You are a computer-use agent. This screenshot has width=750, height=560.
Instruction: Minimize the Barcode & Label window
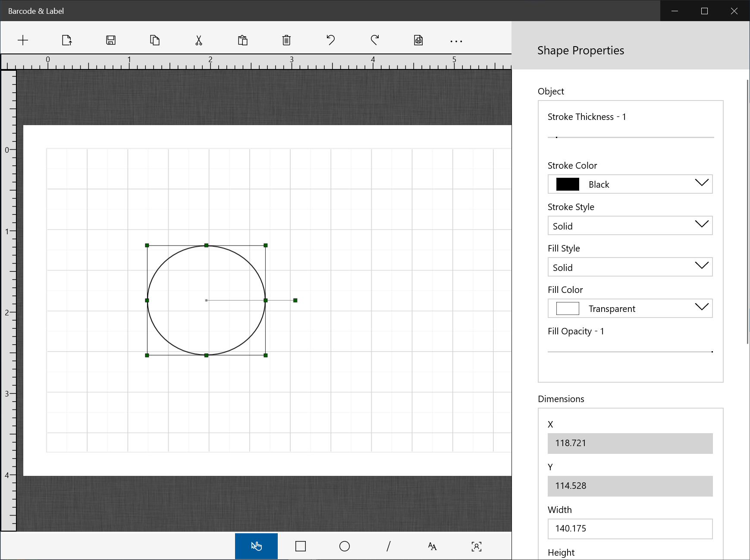675,11
